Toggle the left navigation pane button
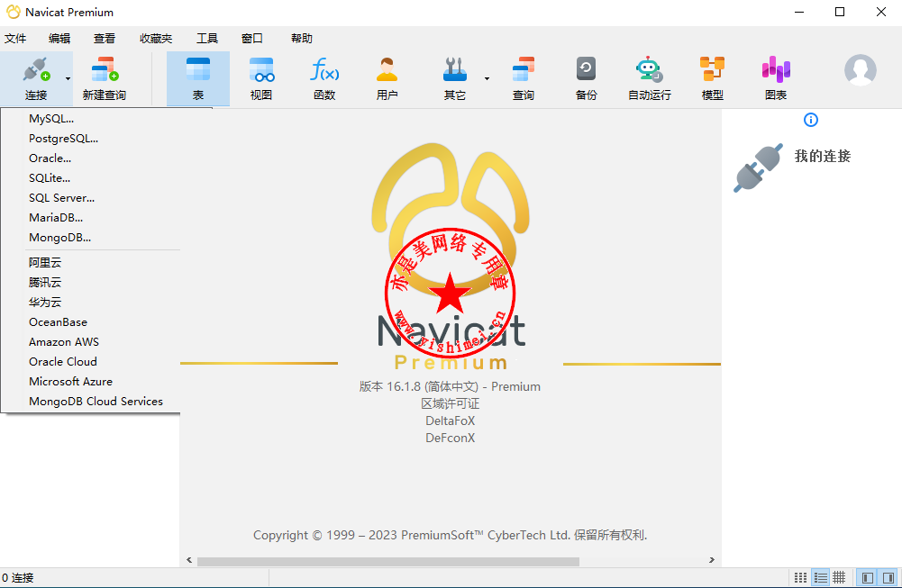 [868, 578]
